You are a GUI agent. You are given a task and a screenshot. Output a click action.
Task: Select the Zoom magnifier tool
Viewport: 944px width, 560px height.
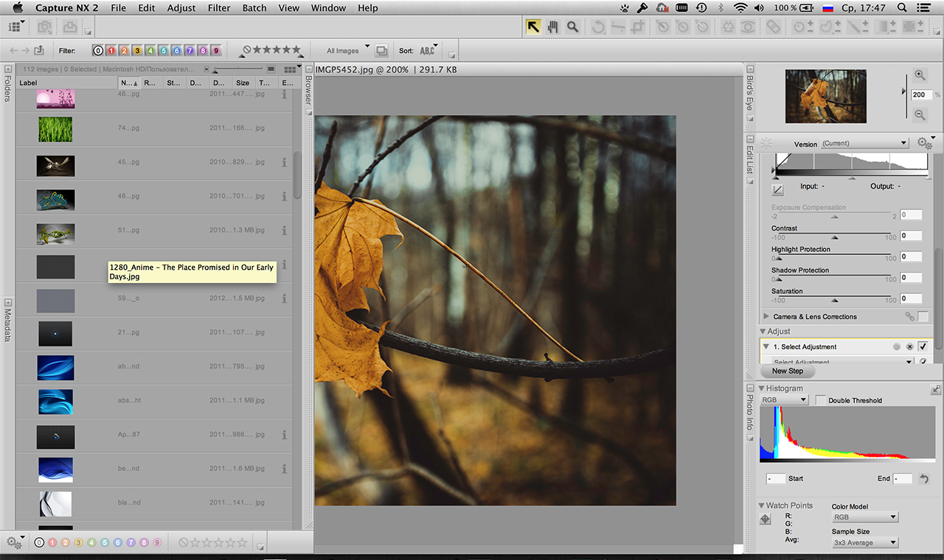tap(572, 27)
